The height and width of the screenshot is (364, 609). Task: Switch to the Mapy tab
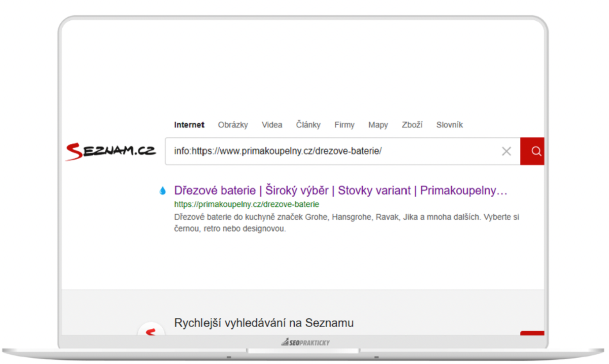tap(378, 125)
